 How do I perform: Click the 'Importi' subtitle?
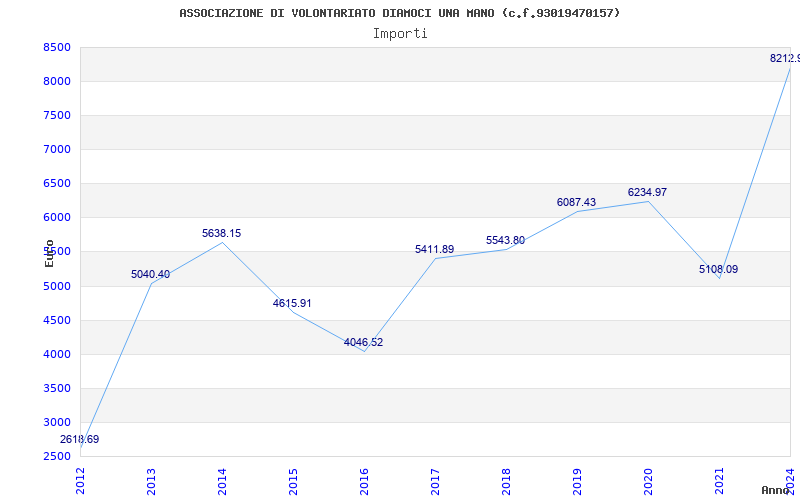pos(400,34)
